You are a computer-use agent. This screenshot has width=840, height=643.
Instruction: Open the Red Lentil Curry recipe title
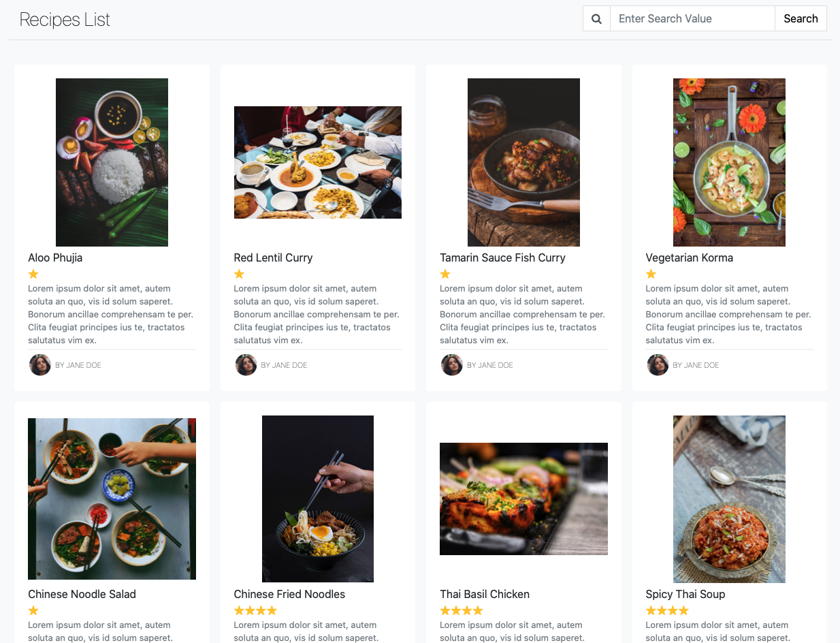273,257
